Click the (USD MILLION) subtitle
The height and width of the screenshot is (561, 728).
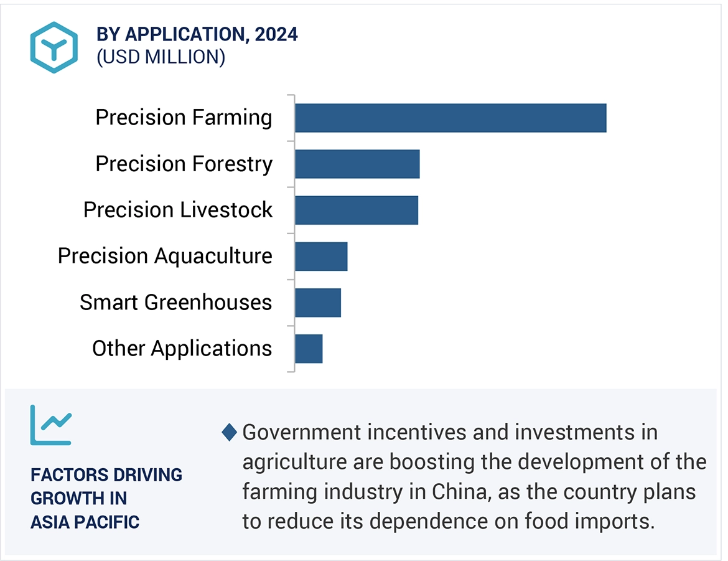point(161,57)
